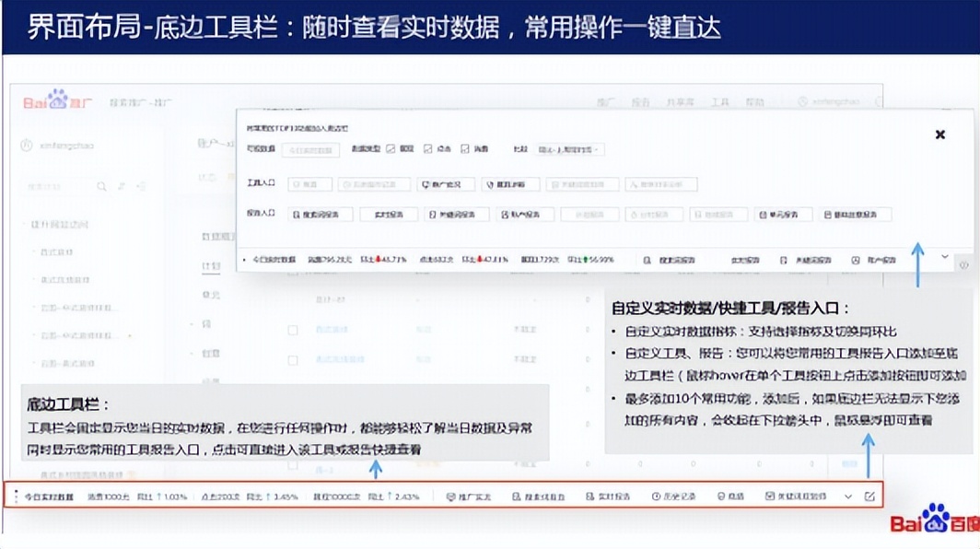Switch to the 单元 tab in the background page
Screen dimensions: 980x549
pos(211,295)
